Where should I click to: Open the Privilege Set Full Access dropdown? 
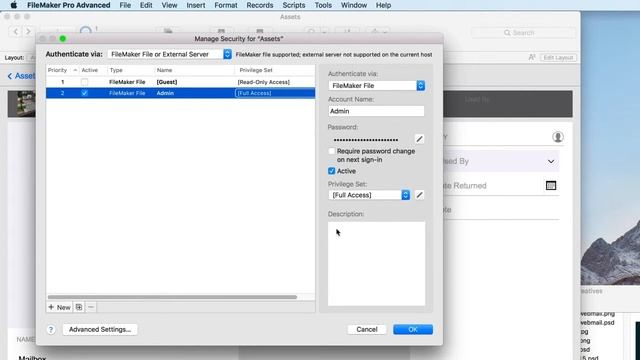pos(369,195)
